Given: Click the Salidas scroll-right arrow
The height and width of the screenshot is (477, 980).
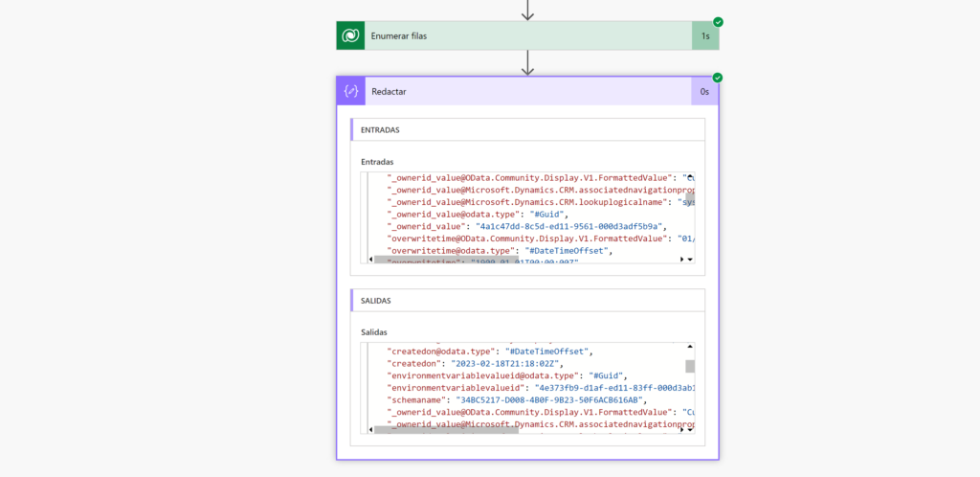Looking at the screenshot, I should tap(681, 429).
